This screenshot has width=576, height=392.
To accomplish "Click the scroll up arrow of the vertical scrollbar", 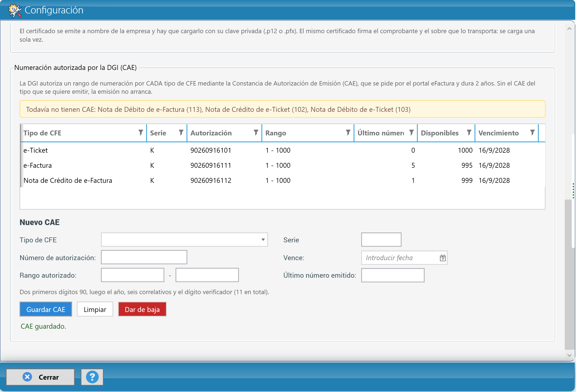I will pyautogui.click(x=569, y=29).
